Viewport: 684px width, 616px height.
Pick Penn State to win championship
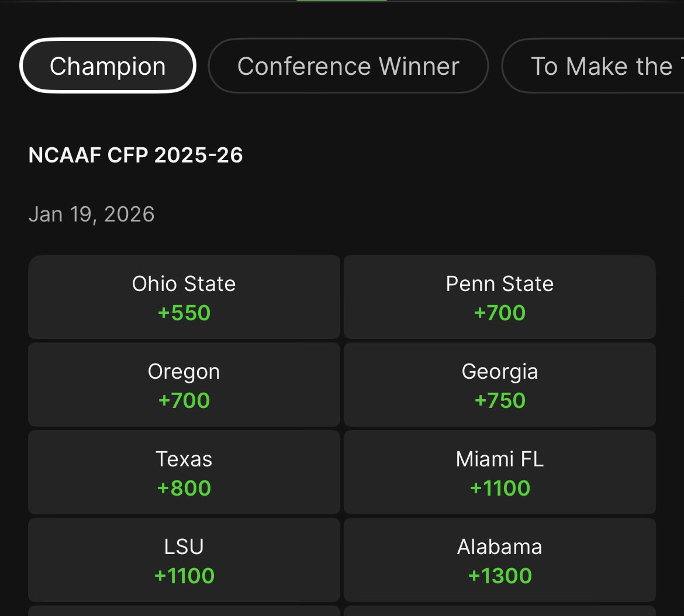pos(499,297)
